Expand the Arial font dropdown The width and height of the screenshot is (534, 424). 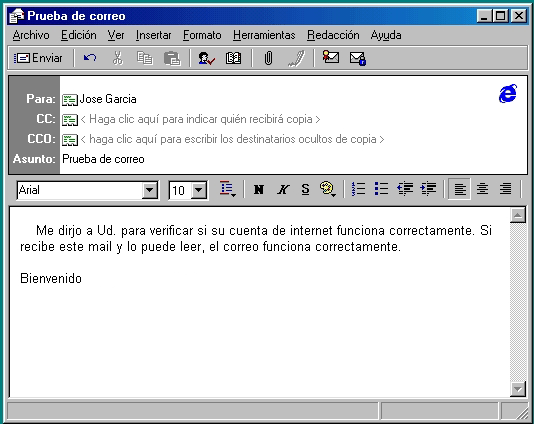coord(150,190)
